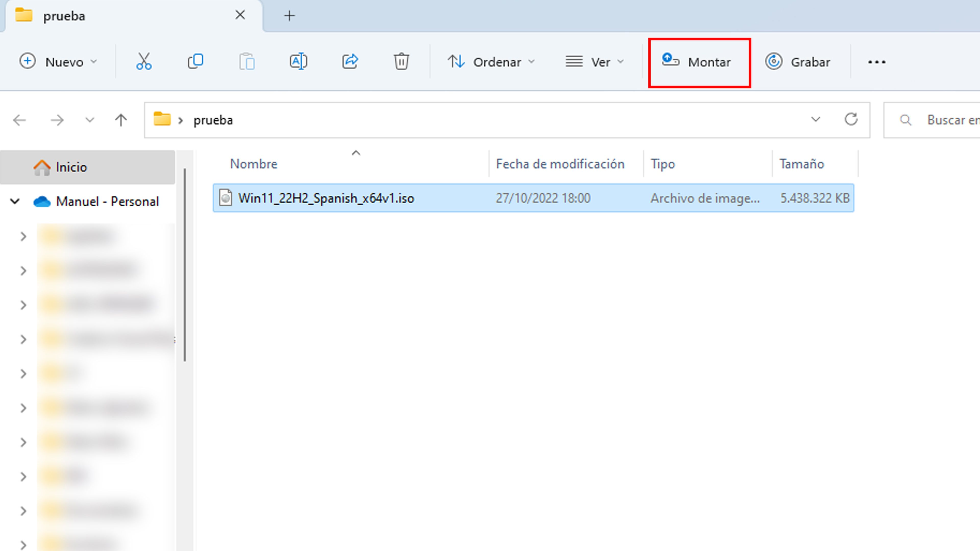Go forward with the right arrow
The width and height of the screenshot is (980, 551).
[57, 120]
